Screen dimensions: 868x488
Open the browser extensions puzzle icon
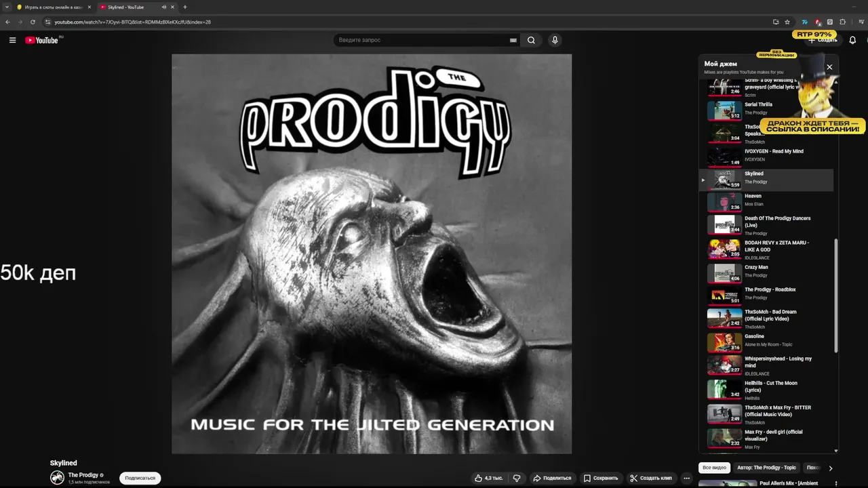843,22
